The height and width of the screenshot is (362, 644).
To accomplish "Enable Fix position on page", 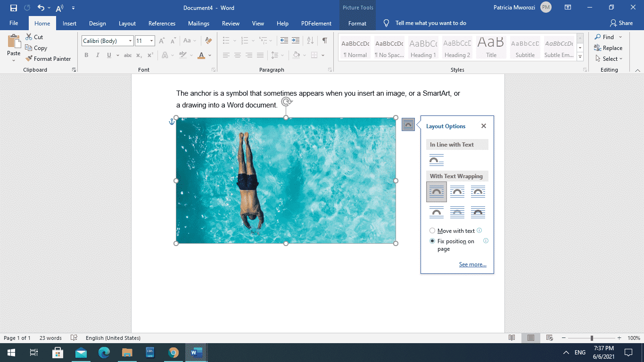I will point(432,241).
